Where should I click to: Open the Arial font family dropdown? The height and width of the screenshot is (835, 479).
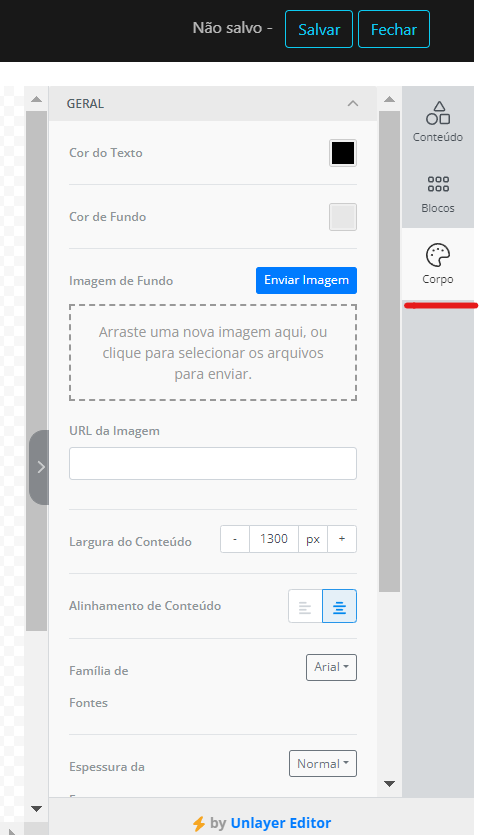(x=331, y=667)
